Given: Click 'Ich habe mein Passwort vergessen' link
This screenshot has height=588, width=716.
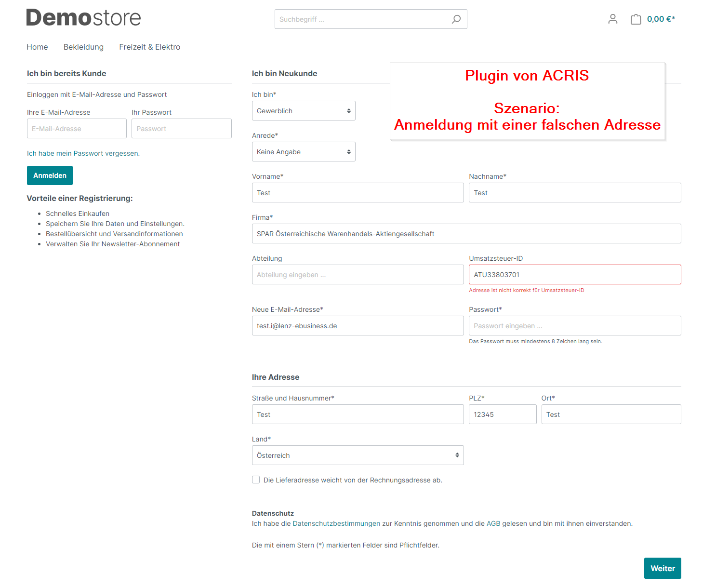Looking at the screenshot, I should coord(83,153).
